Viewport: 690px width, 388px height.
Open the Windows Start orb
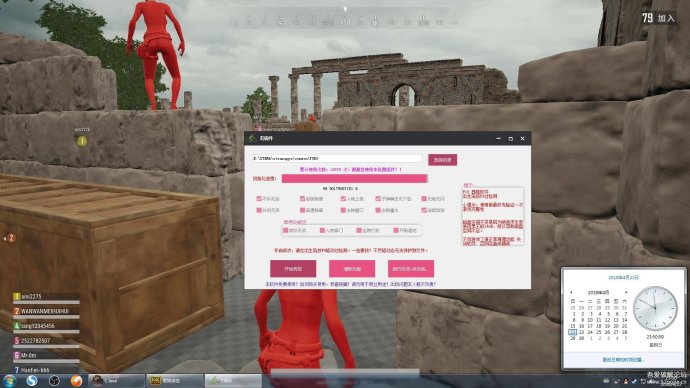[10, 381]
